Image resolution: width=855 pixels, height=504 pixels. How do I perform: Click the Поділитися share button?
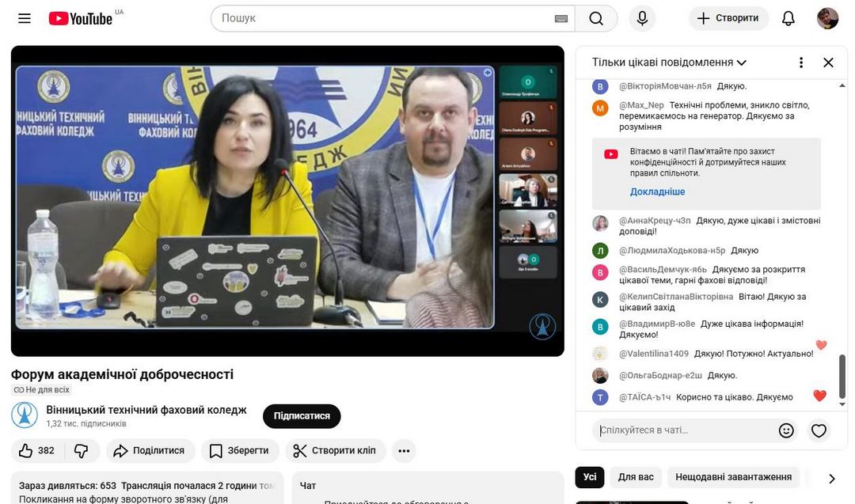[x=150, y=451]
